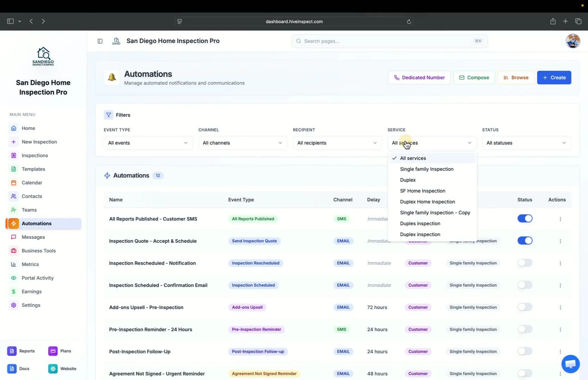Choose SF Home Inspection in the dropdown list

[x=422, y=191]
